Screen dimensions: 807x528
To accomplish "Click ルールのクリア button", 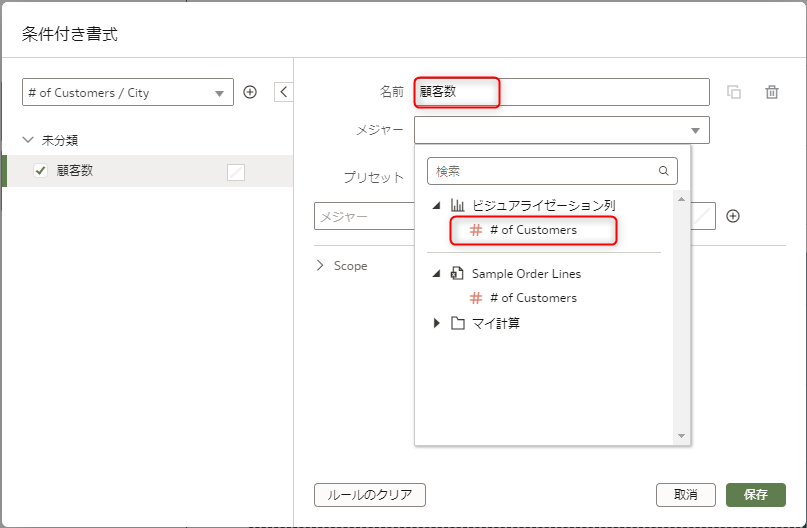I will [x=370, y=495].
